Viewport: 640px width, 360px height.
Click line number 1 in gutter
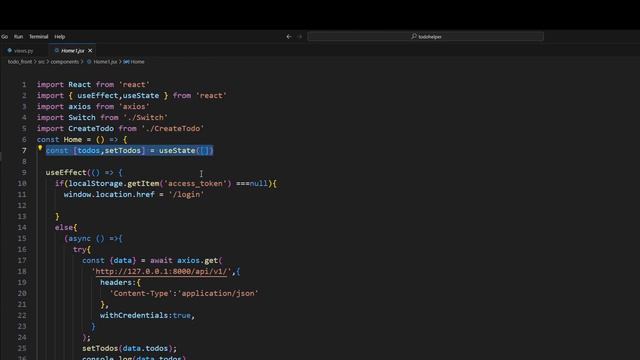coord(24,84)
